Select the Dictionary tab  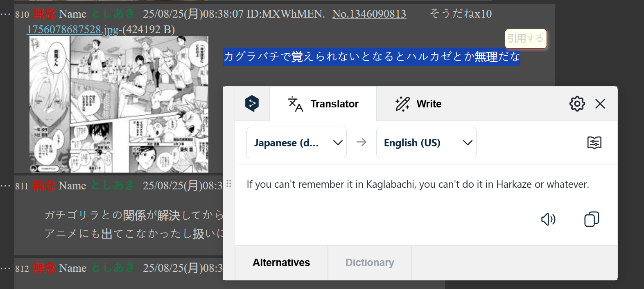[x=370, y=262]
